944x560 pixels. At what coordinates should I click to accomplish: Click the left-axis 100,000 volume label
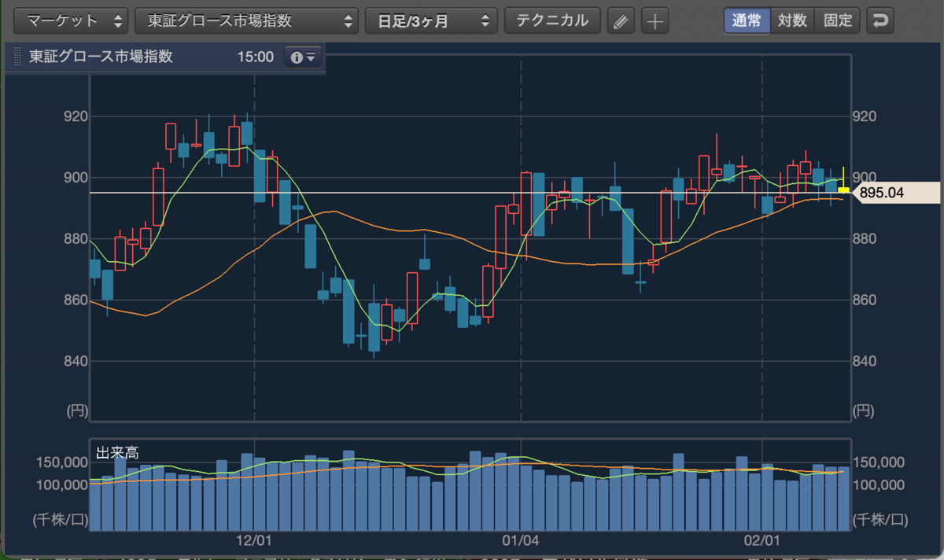click(x=61, y=484)
